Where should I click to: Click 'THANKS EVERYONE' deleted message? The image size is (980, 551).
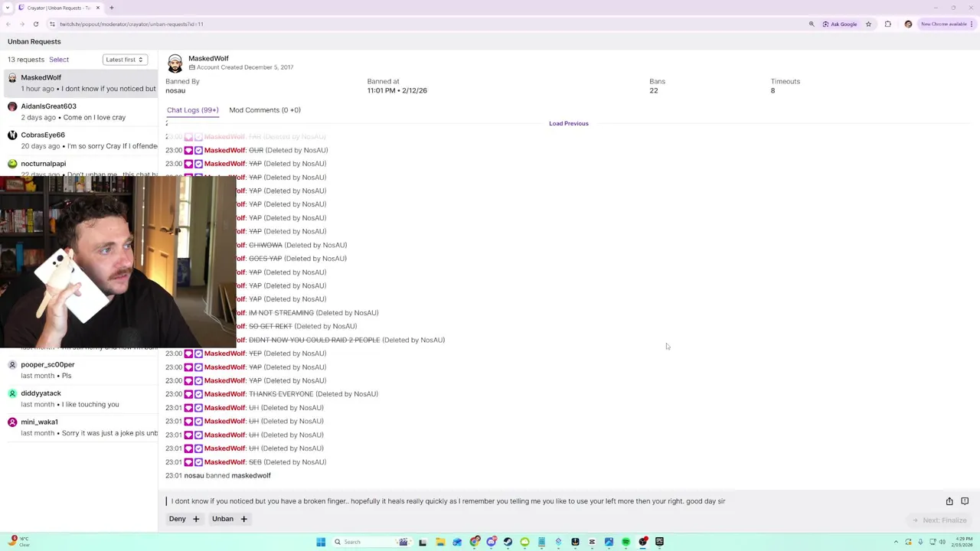click(x=281, y=394)
